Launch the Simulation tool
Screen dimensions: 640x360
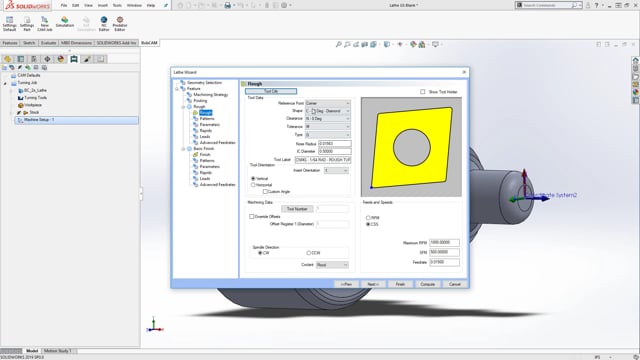[64, 22]
